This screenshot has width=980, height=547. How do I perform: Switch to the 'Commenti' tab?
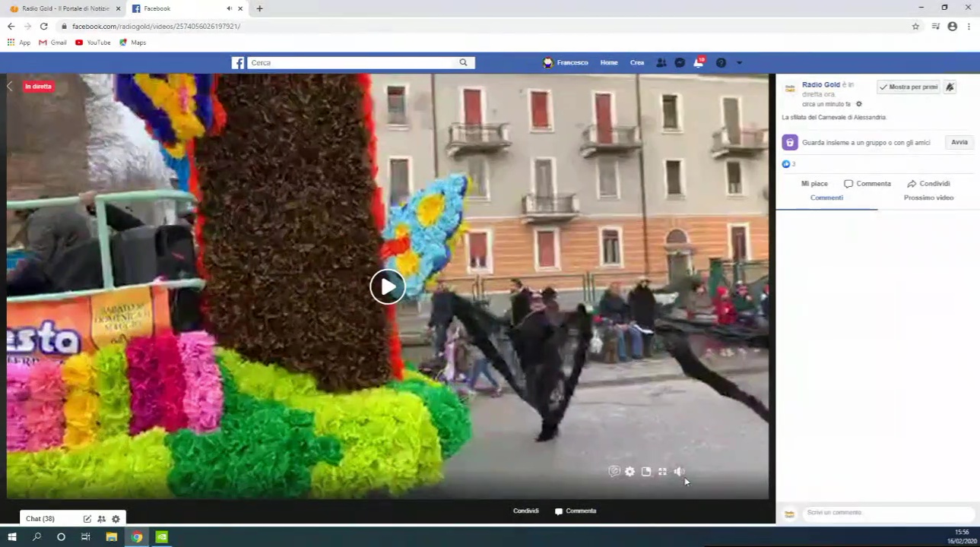tap(826, 198)
